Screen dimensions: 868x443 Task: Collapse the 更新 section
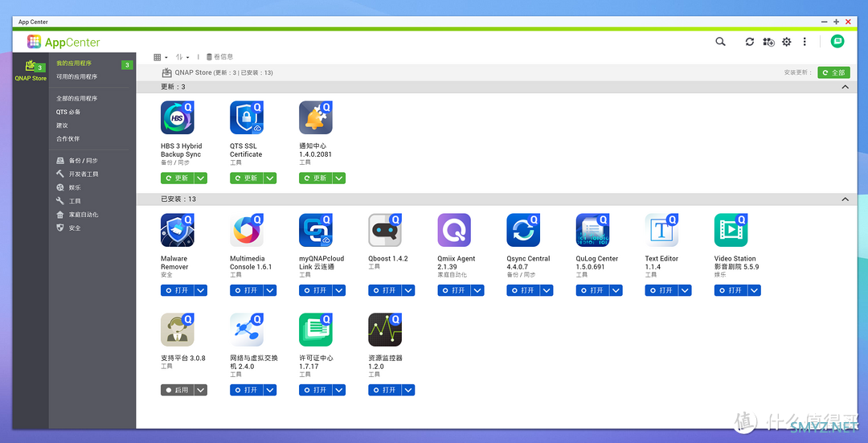845,87
